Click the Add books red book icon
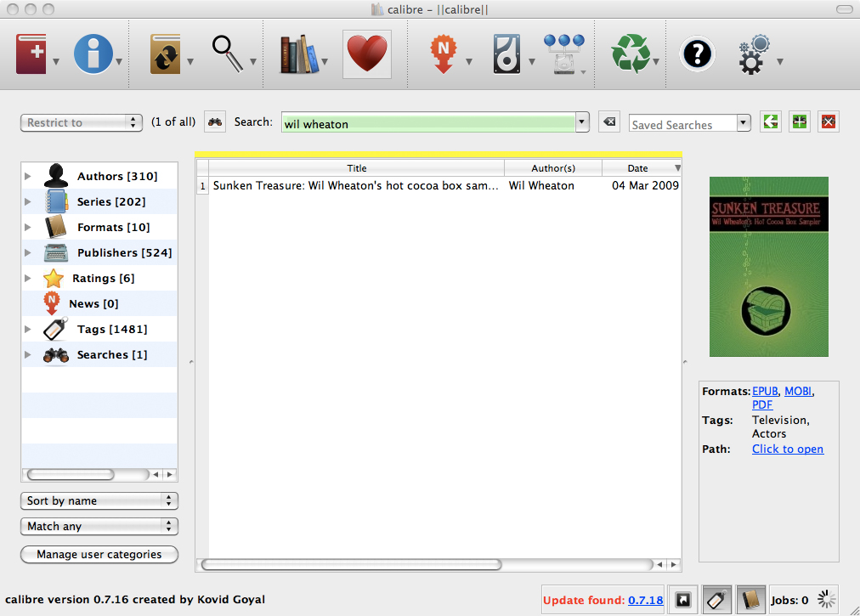Screen dimensions: 860x616 click(33, 56)
